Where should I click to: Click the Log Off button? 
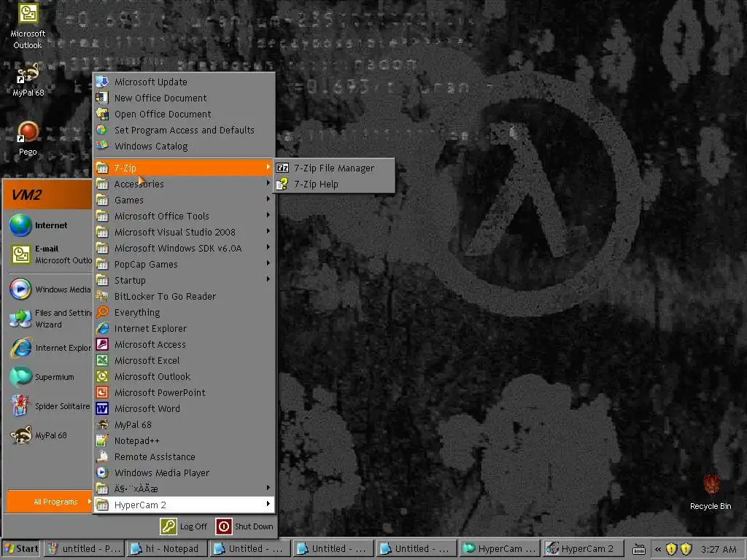point(184,526)
